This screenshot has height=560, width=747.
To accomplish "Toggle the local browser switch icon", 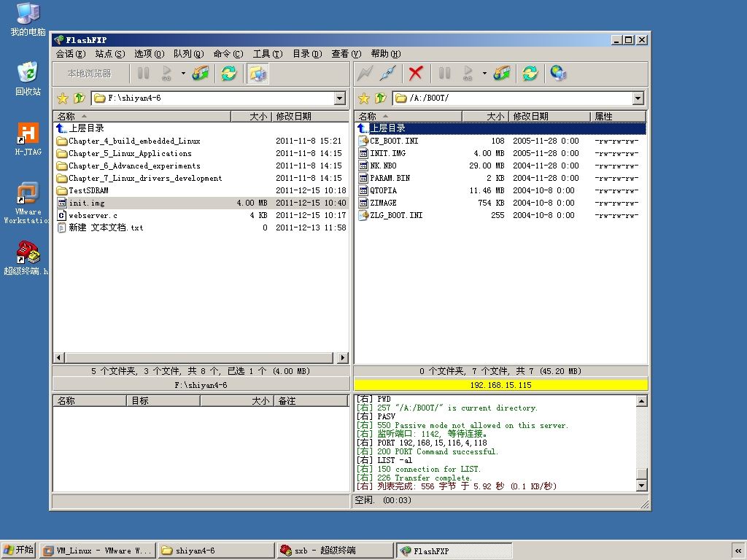I will [258, 74].
